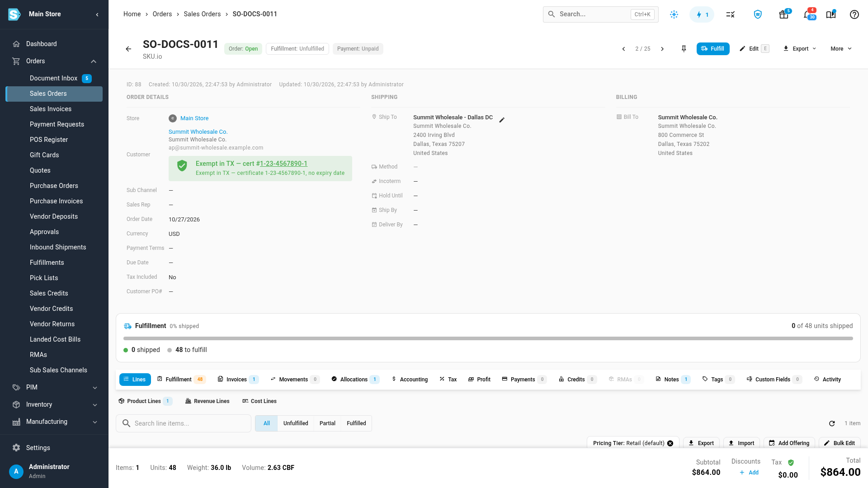The image size is (868, 488).
Task: Add a discount via the Add link
Action: [x=749, y=473]
